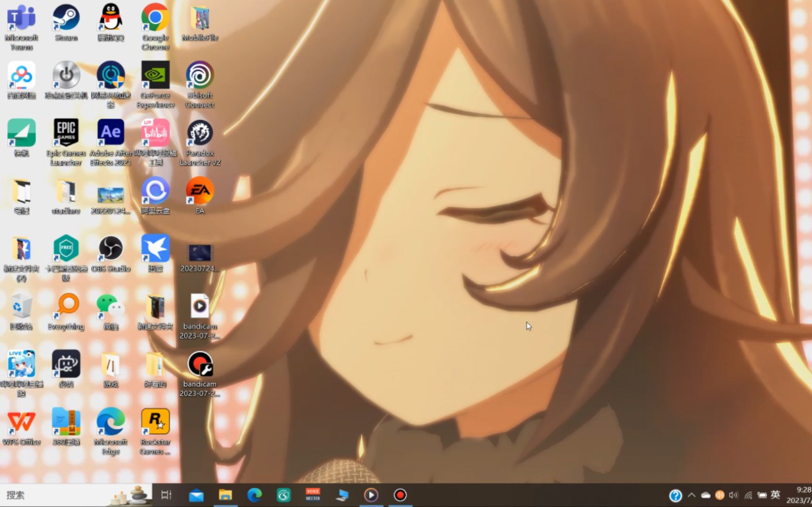The height and width of the screenshot is (507, 812).
Task: Click the power-button timed shutdown shortcut
Action: coord(66,80)
